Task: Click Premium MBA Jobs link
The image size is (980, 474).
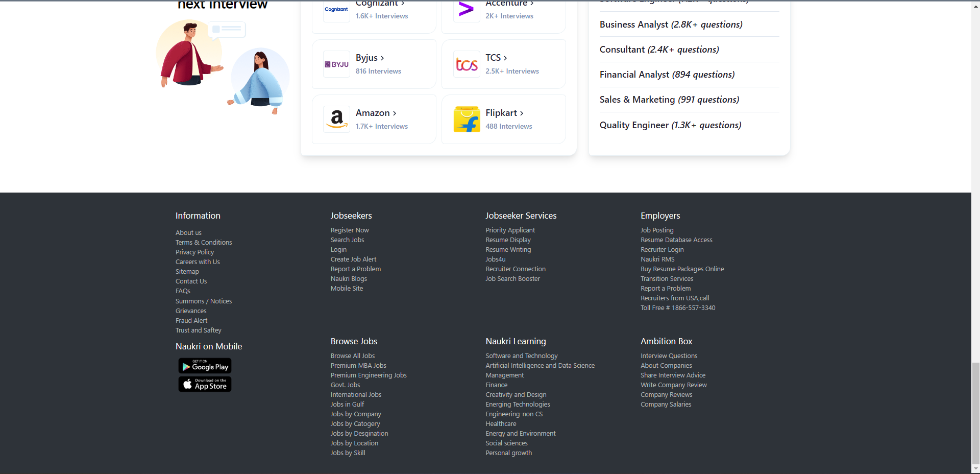Action: pyautogui.click(x=358, y=366)
